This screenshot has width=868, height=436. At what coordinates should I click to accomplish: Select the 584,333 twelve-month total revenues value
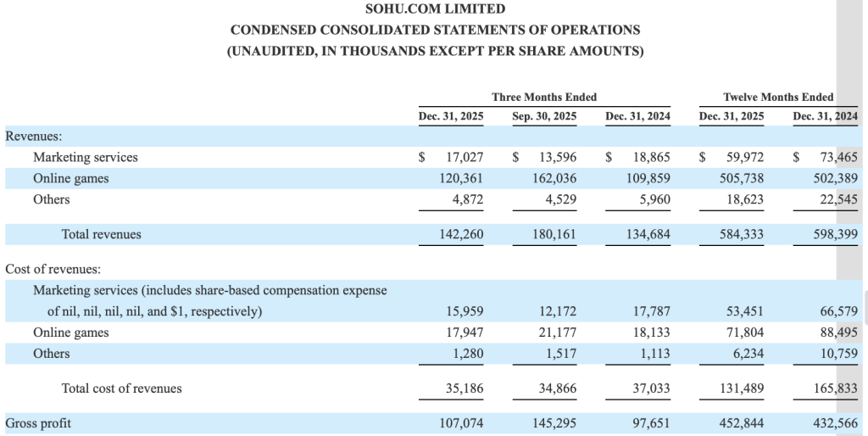click(x=743, y=234)
